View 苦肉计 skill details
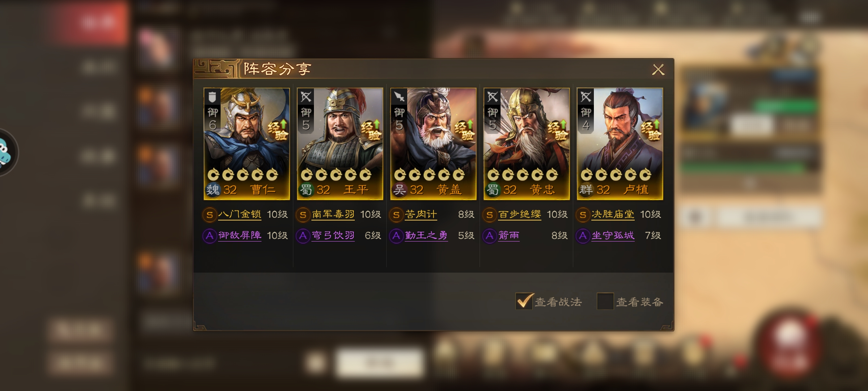 coord(421,215)
